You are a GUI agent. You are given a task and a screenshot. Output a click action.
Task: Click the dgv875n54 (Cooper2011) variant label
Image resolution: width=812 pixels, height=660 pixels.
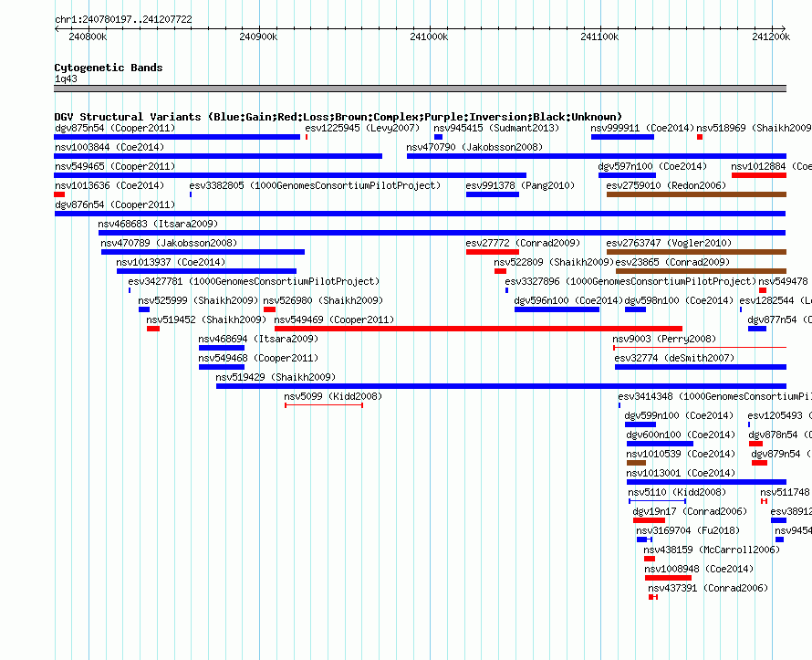coord(115,128)
